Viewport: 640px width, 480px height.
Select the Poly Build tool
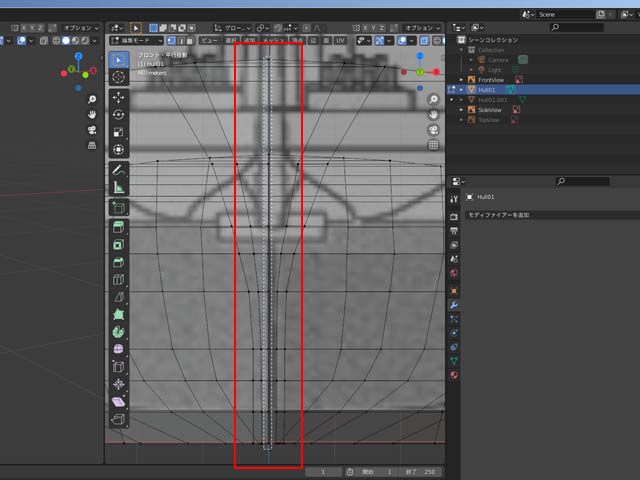point(119,314)
